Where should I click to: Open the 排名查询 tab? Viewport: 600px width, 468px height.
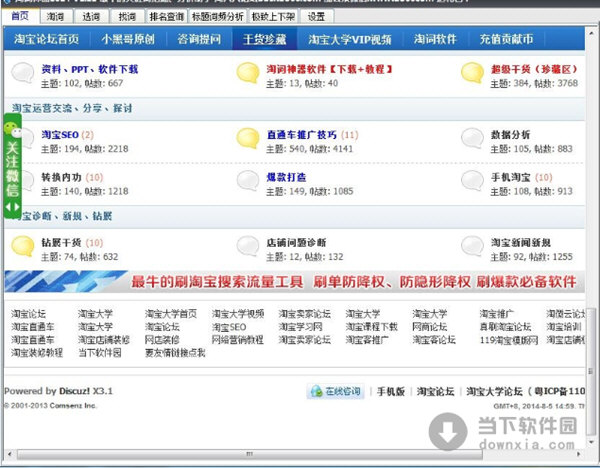(x=166, y=16)
